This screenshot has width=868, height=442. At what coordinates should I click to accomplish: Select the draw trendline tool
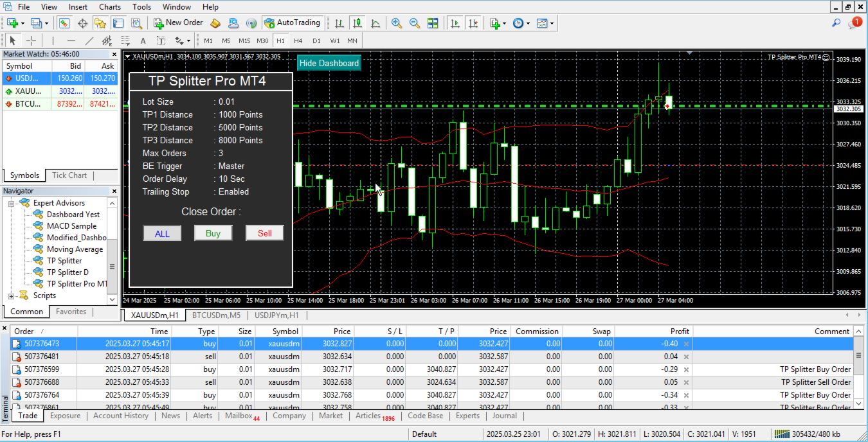pos(89,40)
